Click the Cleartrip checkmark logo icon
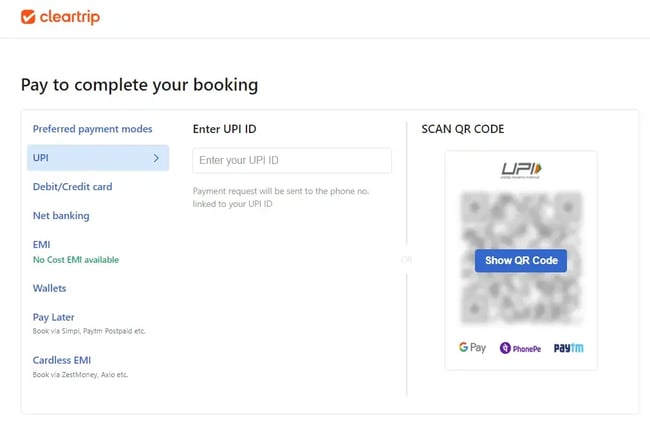The height and width of the screenshot is (426, 650). click(28, 17)
